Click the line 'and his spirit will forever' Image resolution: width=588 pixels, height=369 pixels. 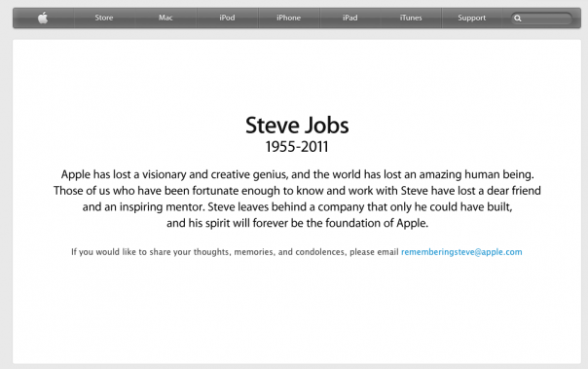(297, 223)
